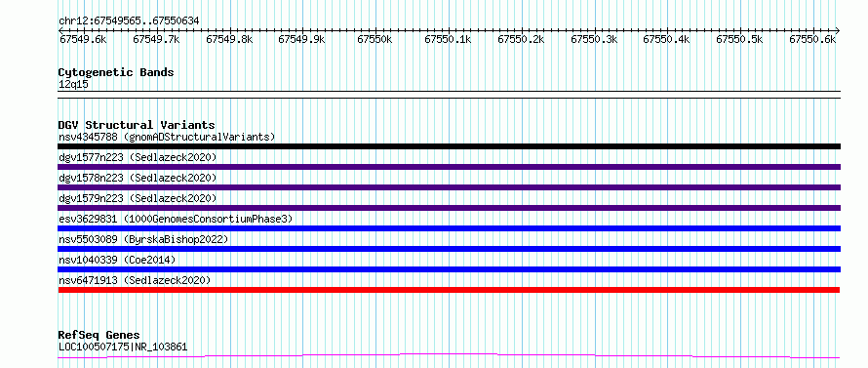This screenshot has height=368, width=868.
Task: Click the magenta LOC100507175 gene line
Action: pyautogui.click(x=450, y=355)
